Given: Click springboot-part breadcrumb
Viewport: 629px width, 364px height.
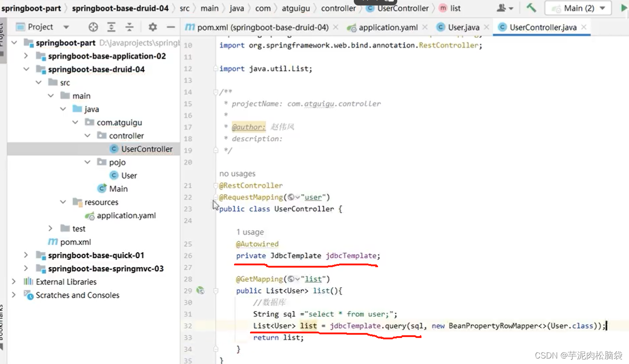Looking at the screenshot, I should (x=31, y=8).
